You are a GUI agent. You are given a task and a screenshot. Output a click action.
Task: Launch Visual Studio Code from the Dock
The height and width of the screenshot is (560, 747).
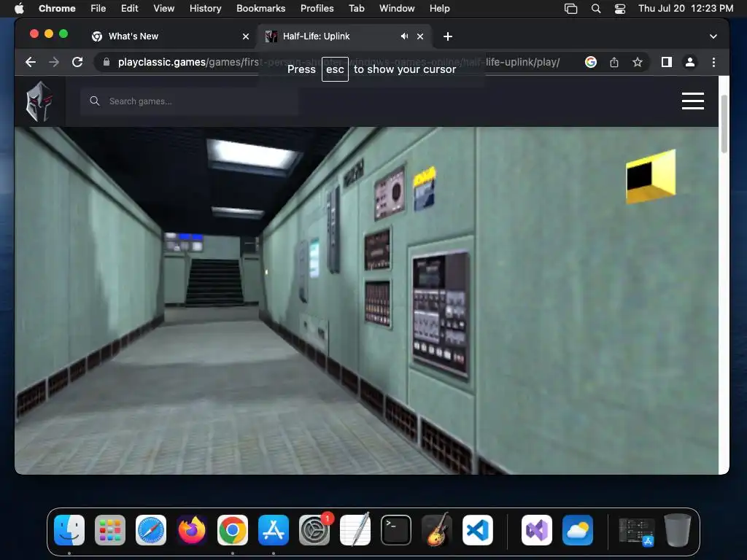click(477, 530)
